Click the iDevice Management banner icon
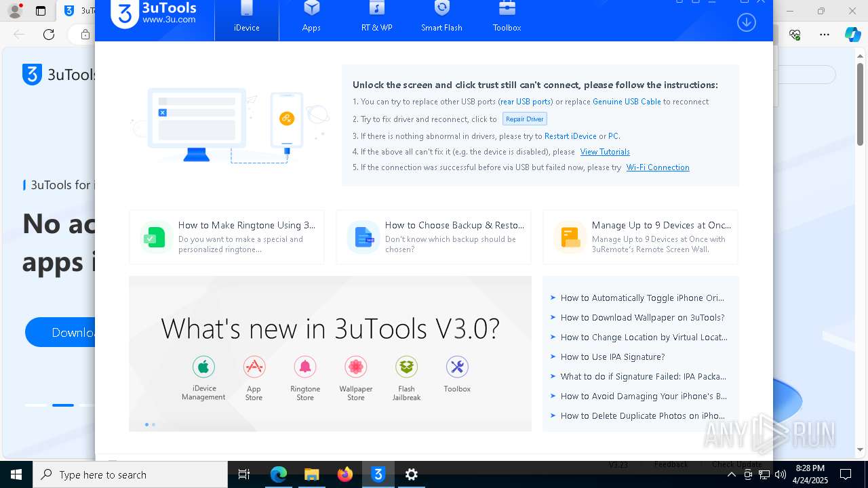This screenshot has height=488, width=868. [x=203, y=367]
